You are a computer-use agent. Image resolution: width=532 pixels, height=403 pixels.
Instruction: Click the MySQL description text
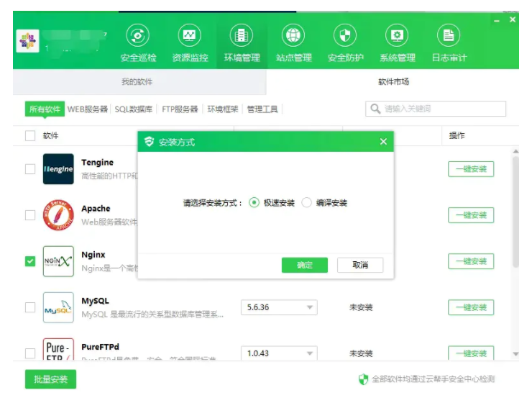point(152,314)
